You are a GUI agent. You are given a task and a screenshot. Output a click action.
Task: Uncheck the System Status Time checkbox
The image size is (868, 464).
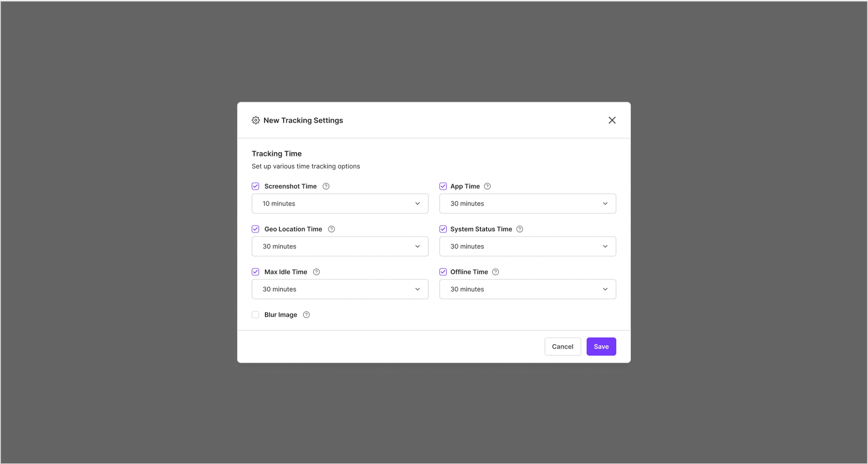tap(443, 229)
